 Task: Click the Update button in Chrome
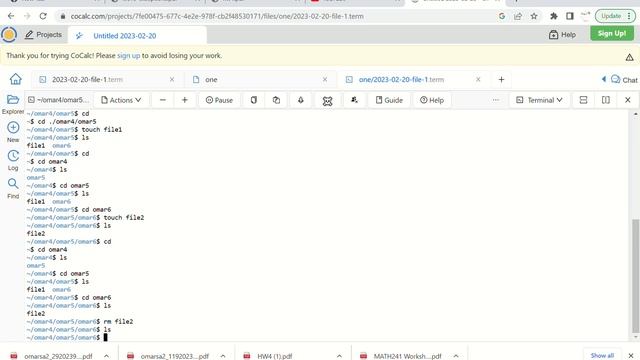pos(615,16)
